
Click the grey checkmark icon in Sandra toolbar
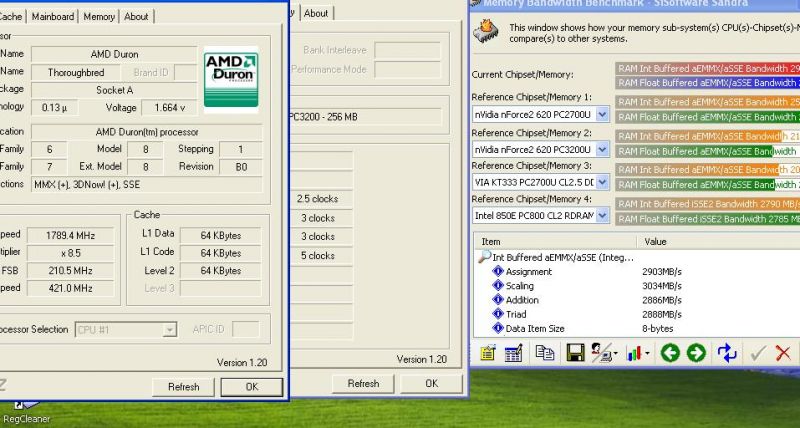click(x=758, y=353)
